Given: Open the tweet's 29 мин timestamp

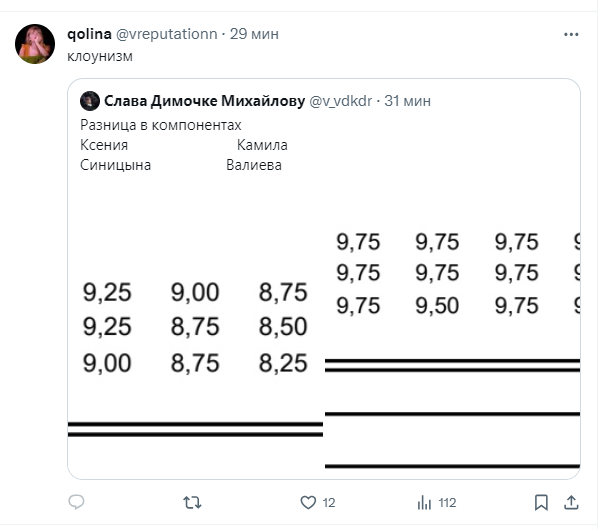Looking at the screenshot, I should [x=254, y=34].
